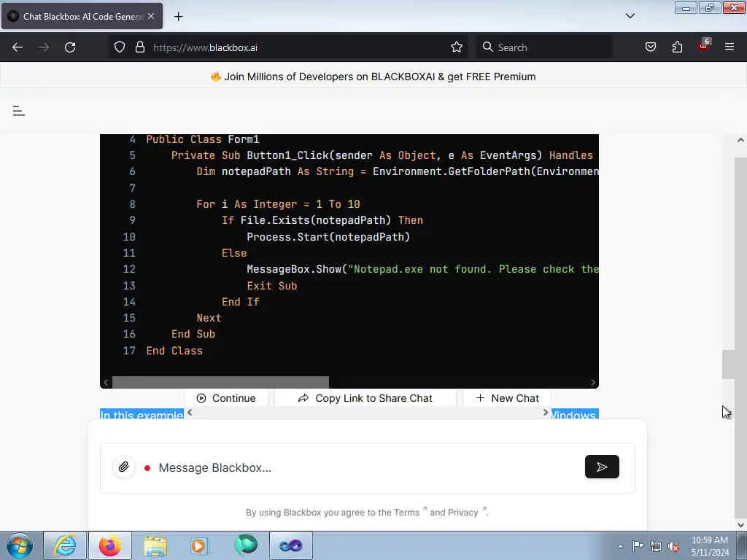
Task: Click into the Firefox Search field
Action: point(544,47)
